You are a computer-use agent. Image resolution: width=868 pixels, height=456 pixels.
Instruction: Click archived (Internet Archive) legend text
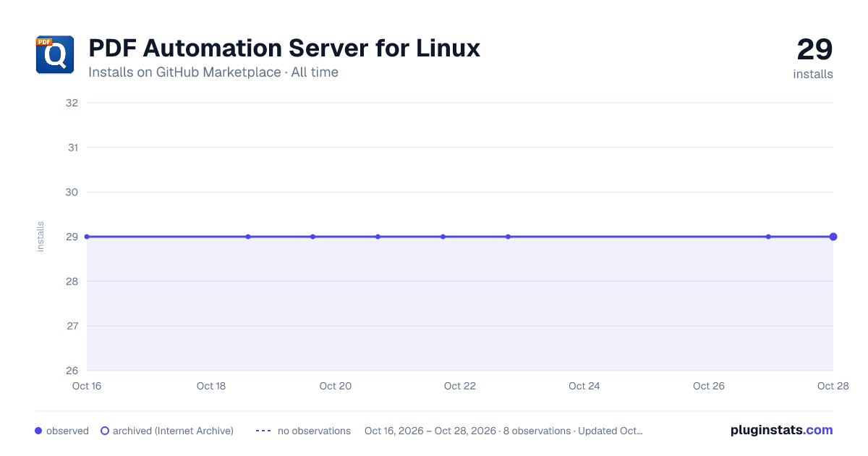pyautogui.click(x=173, y=431)
